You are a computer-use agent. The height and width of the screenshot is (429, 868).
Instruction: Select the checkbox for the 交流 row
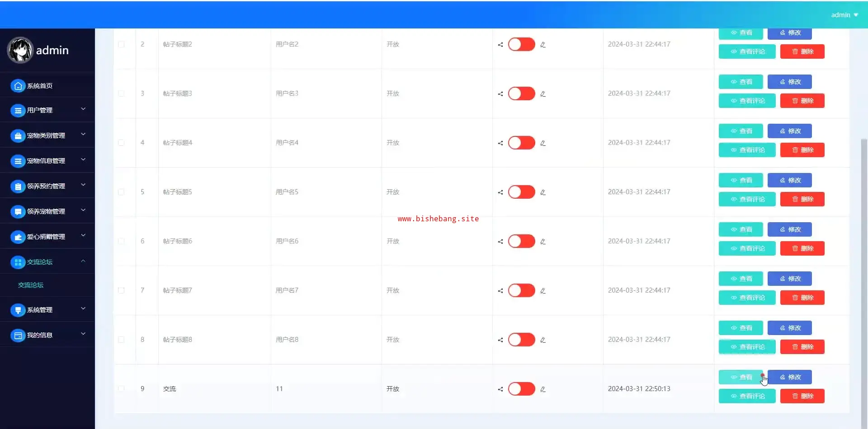(x=121, y=389)
